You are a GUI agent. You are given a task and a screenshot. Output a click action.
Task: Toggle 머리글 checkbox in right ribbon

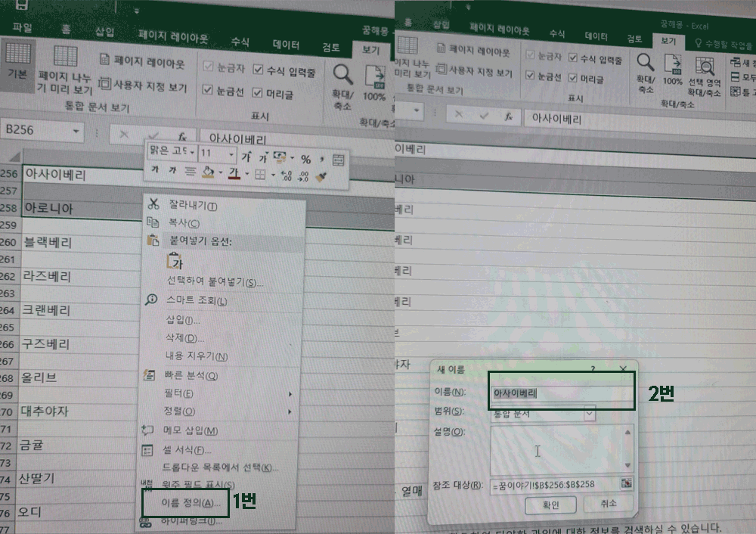tap(573, 78)
